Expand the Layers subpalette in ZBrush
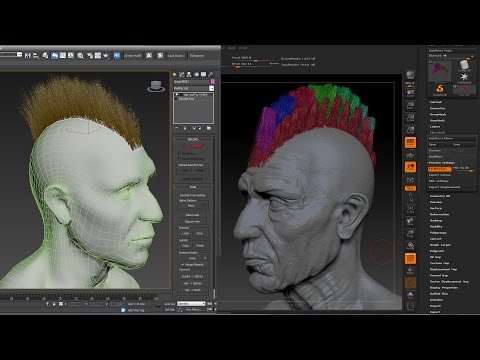The image size is (480, 360). (435, 127)
